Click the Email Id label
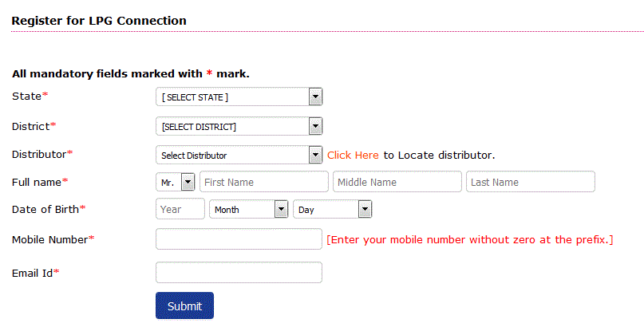This screenshot has width=644, height=335. click(33, 273)
